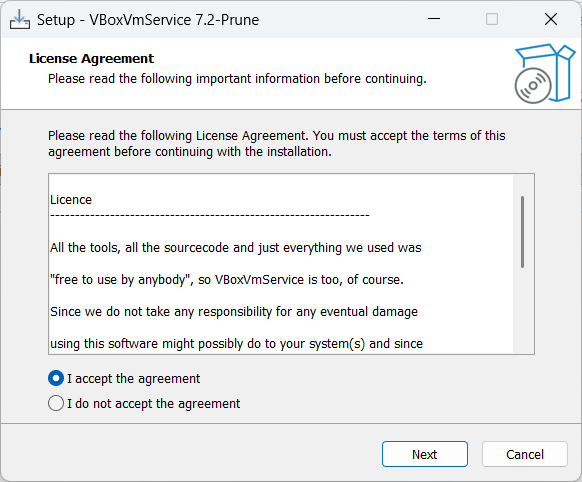This screenshot has width=582, height=482.
Task: Click the line "All the tools, all the sourcecode"
Action: click(x=236, y=247)
